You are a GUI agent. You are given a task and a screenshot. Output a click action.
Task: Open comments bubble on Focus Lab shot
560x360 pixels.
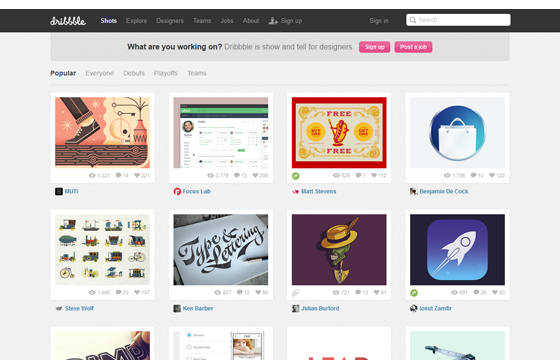point(237,175)
